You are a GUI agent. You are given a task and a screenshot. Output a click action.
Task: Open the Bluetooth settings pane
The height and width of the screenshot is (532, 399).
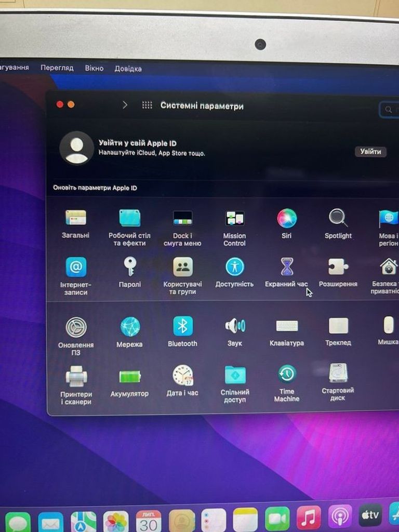(x=182, y=327)
